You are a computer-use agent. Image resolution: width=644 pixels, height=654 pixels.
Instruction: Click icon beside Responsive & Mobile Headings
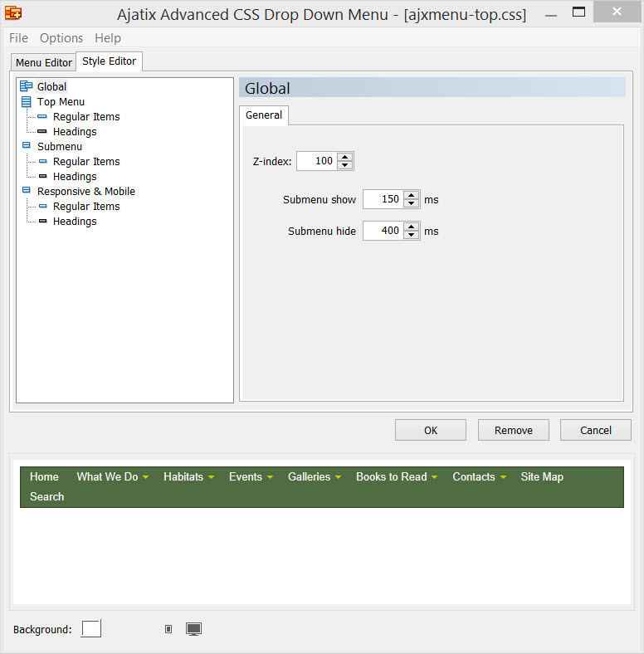point(43,221)
